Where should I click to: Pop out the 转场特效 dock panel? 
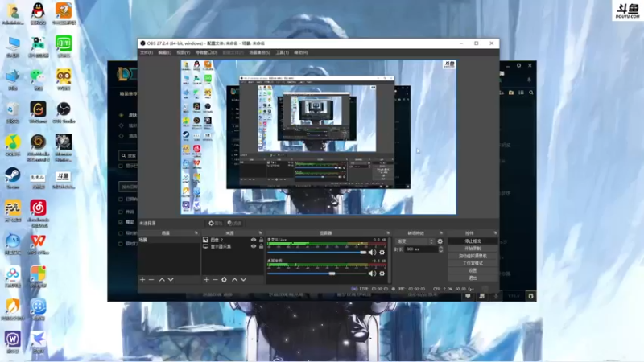click(440, 233)
